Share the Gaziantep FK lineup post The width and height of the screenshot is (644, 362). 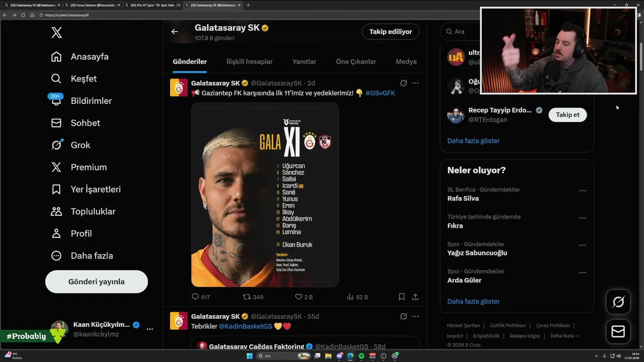(416, 297)
